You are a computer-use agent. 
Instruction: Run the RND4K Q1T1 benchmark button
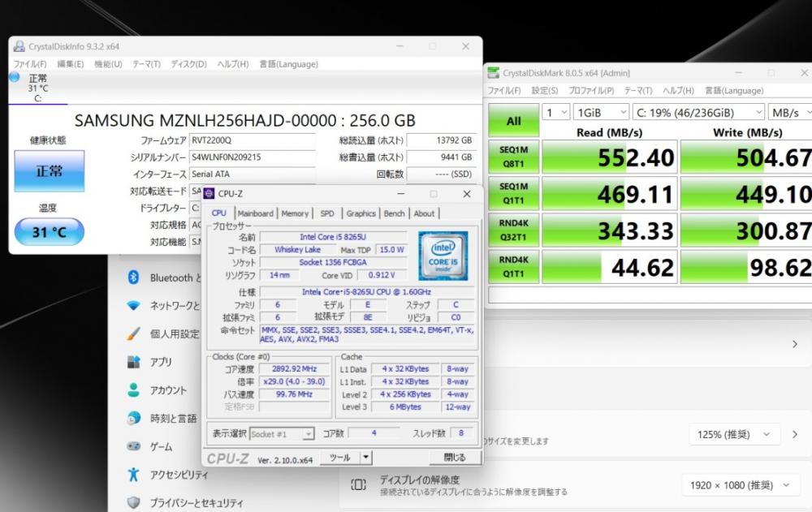pyautogui.click(x=514, y=267)
